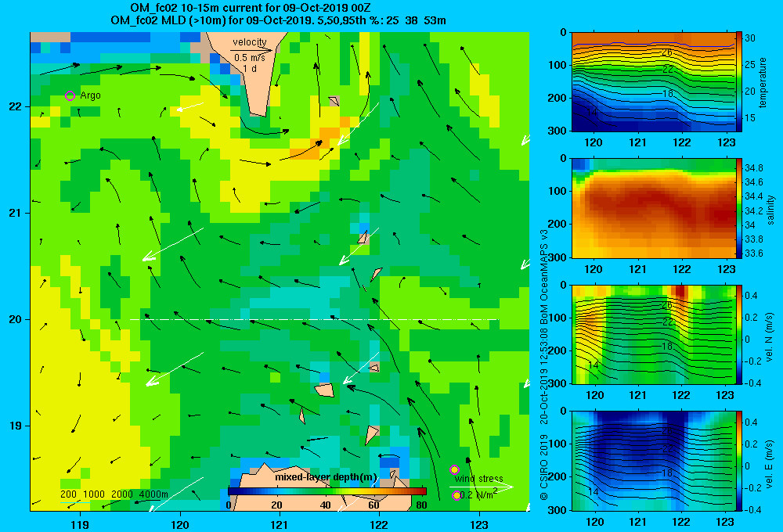Image resolution: width=783 pixels, height=532 pixels.
Task: Click latitude label 19 on main map
Action: (x=15, y=426)
